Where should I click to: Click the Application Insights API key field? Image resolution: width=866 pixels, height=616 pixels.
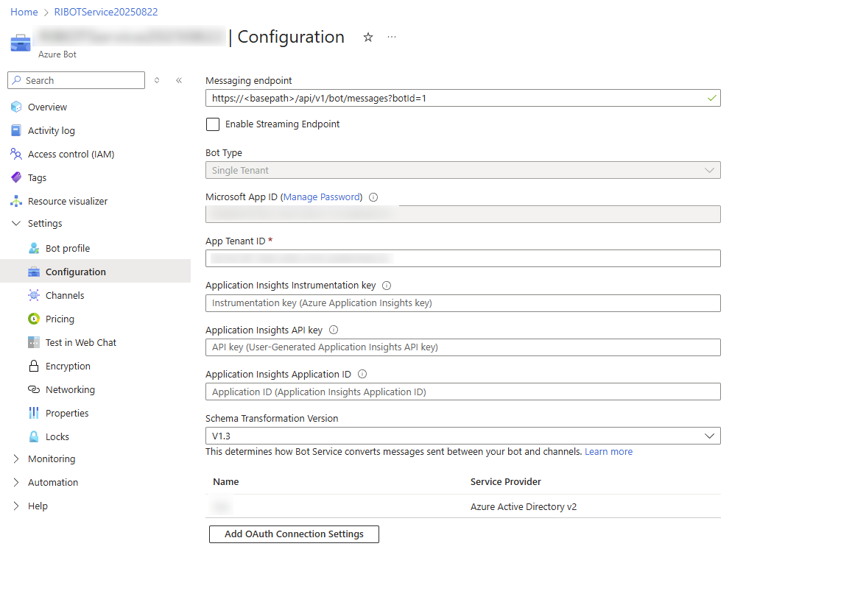pyautogui.click(x=462, y=347)
